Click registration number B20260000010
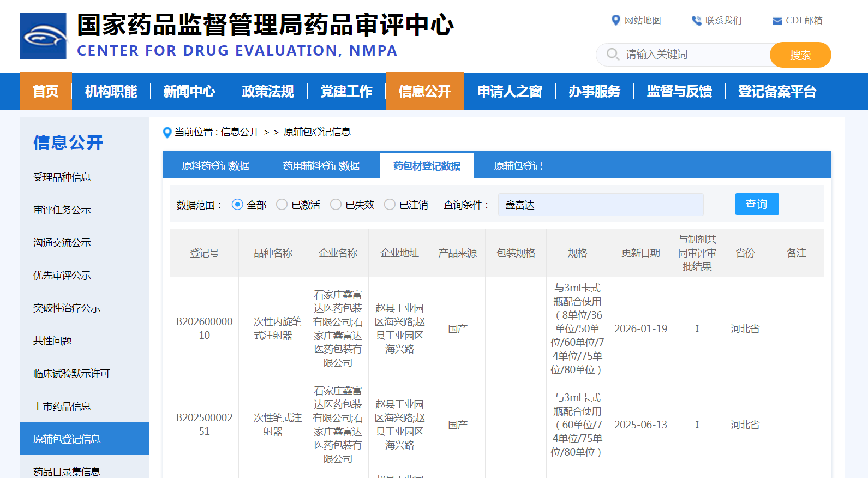The height and width of the screenshot is (478, 868). (205, 328)
